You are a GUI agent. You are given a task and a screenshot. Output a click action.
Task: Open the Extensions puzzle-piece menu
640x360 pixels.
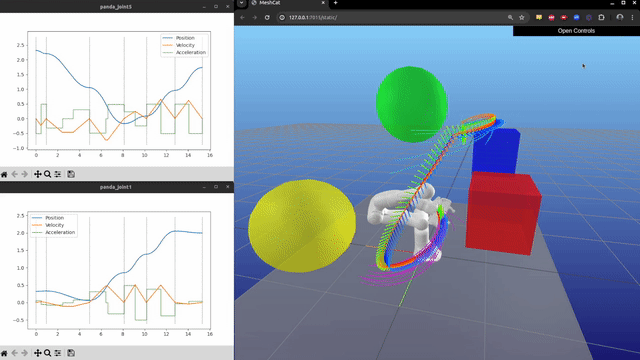pyautogui.click(x=601, y=18)
